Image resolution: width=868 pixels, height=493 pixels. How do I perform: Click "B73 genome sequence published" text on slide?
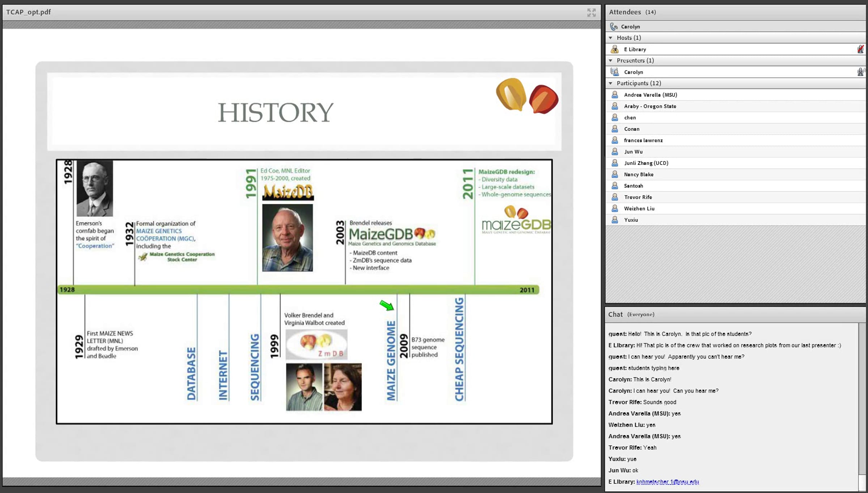click(x=428, y=347)
